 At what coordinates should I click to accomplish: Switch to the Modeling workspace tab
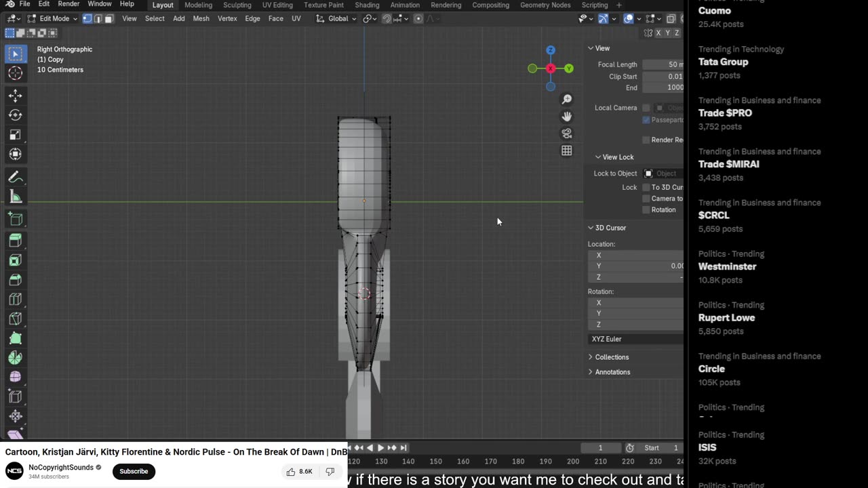(x=199, y=5)
